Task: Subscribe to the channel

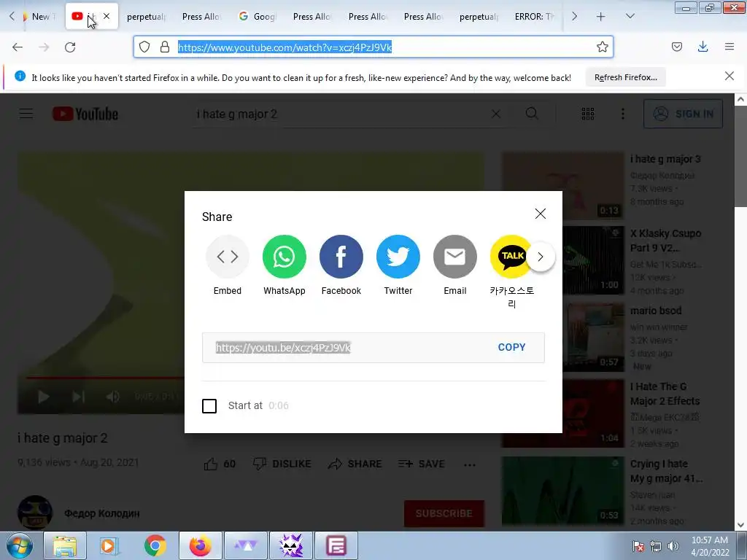Action: click(444, 513)
